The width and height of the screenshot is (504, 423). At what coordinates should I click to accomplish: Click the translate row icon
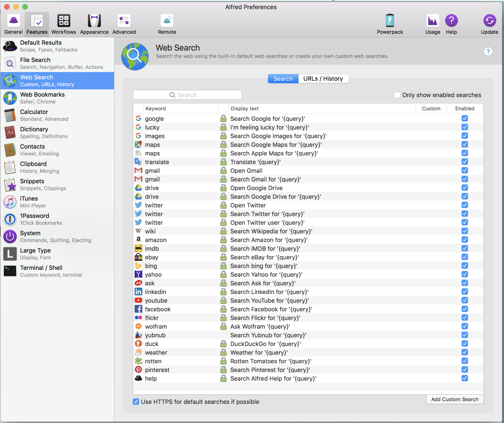tap(138, 162)
